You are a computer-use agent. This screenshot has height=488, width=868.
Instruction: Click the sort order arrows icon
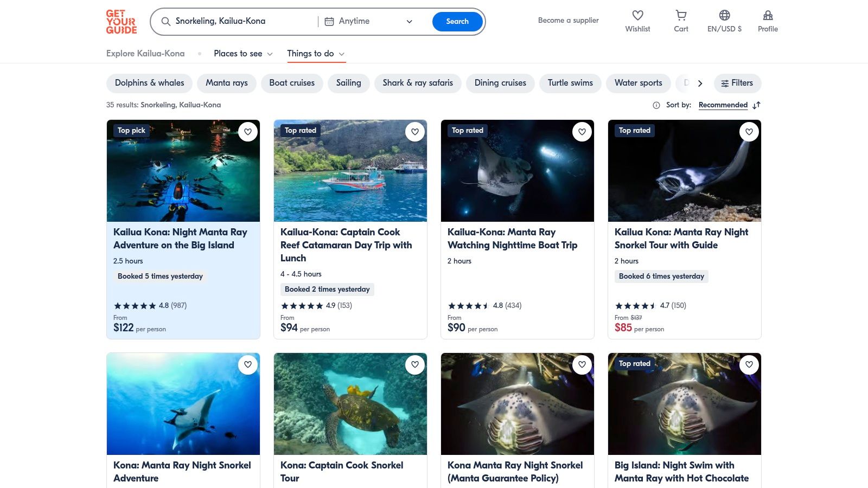click(756, 105)
